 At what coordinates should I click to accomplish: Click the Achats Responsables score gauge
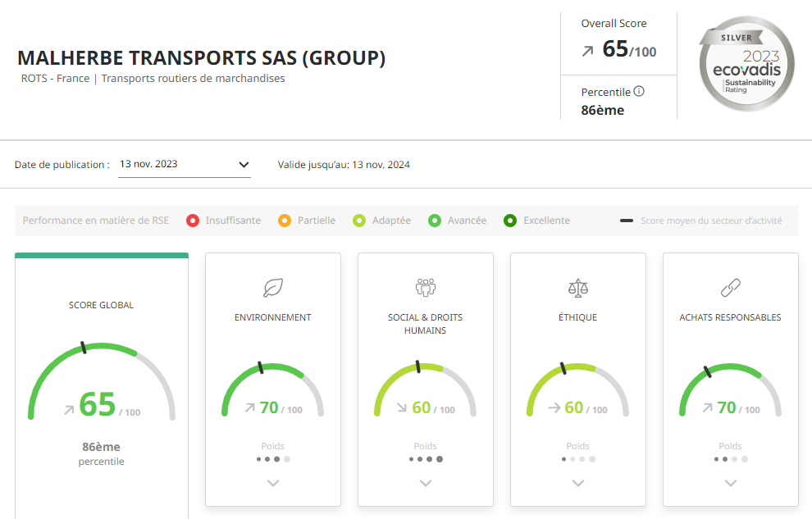pos(731,389)
